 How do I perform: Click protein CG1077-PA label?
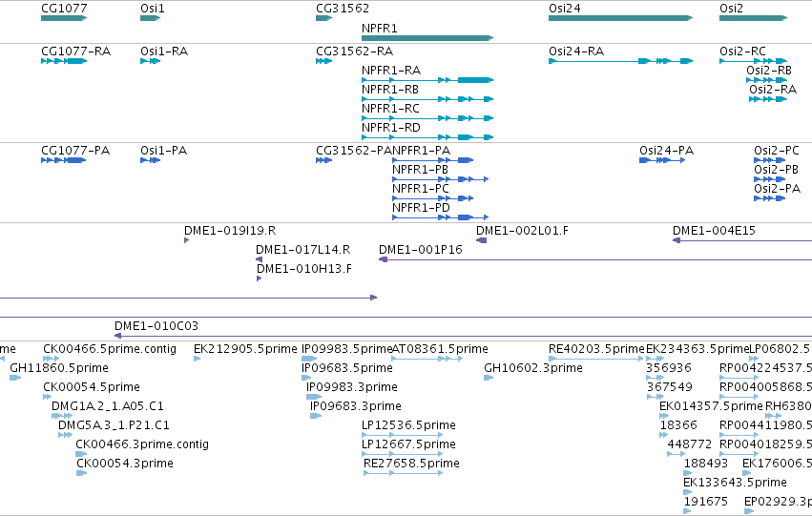(x=75, y=151)
